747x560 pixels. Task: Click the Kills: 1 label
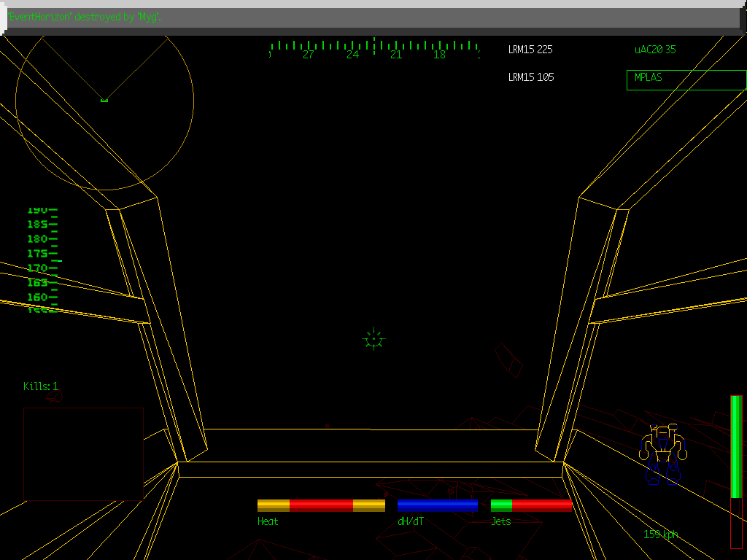tap(41, 386)
